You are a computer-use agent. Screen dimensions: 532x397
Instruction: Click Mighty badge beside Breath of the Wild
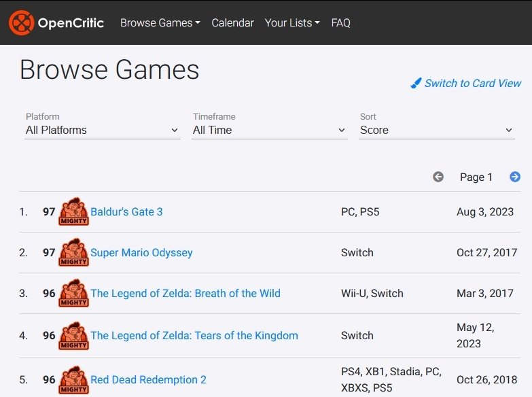pyautogui.click(x=73, y=294)
